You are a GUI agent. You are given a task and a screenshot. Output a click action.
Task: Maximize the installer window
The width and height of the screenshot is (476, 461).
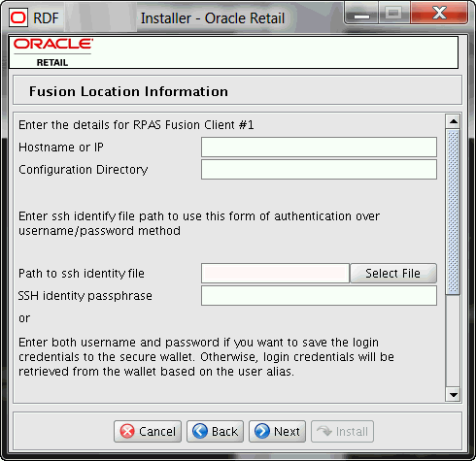393,14
